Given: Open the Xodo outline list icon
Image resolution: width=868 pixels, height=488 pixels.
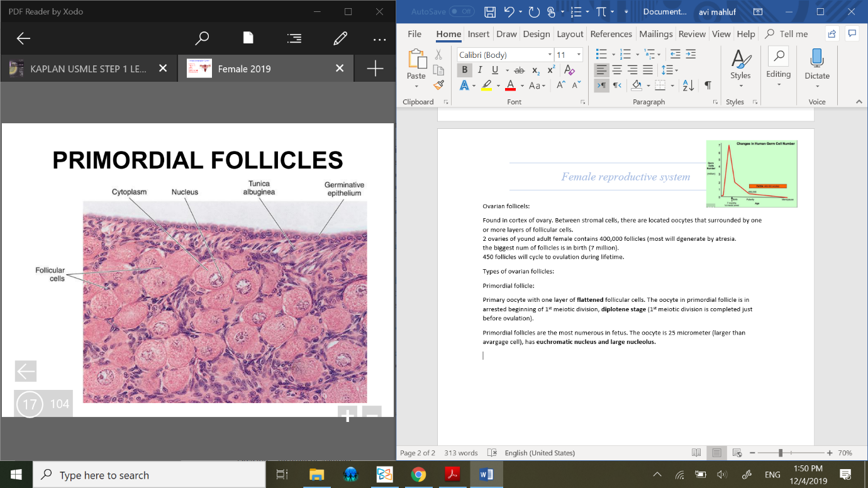Looking at the screenshot, I should pyautogui.click(x=294, y=38).
